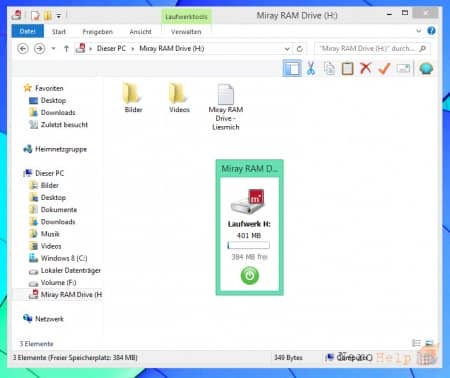Click the drive usage bar in gadget
The width and height of the screenshot is (450, 378).
click(x=248, y=246)
